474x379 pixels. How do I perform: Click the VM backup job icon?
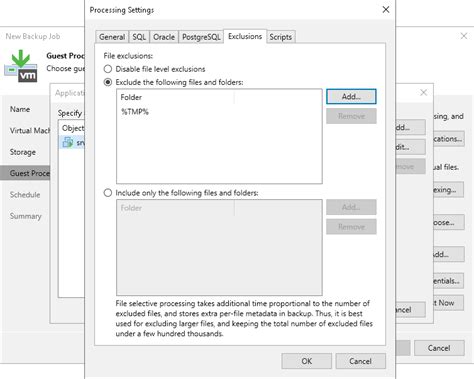click(21, 66)
